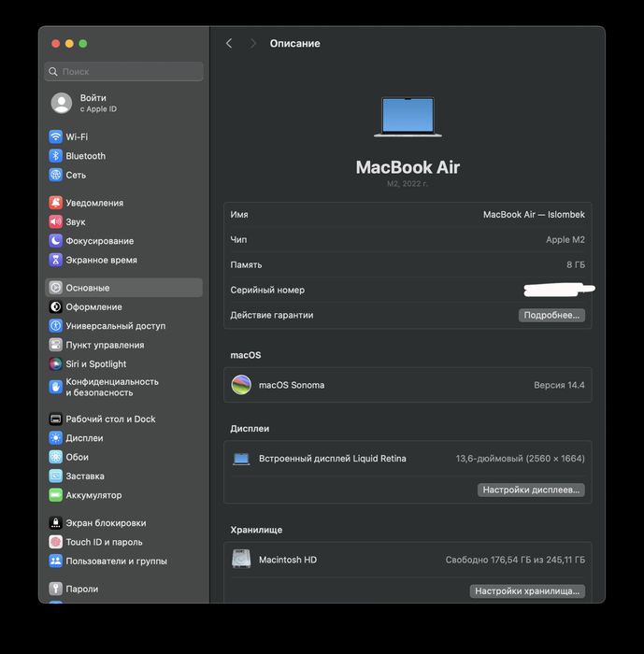Open Touch ID и пароль fingerprint icon
Image resolution: width=644 pixels, height=654 pixels.
pos(55,542)
